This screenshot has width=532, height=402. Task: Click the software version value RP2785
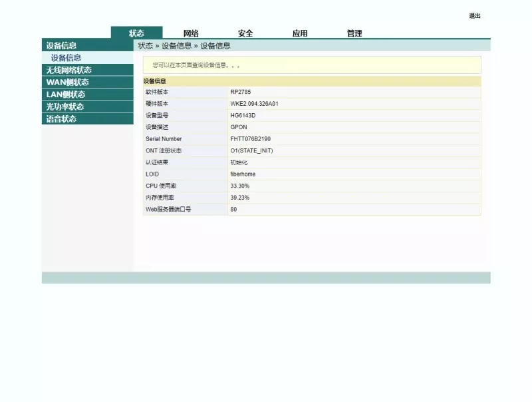[240, 92]
